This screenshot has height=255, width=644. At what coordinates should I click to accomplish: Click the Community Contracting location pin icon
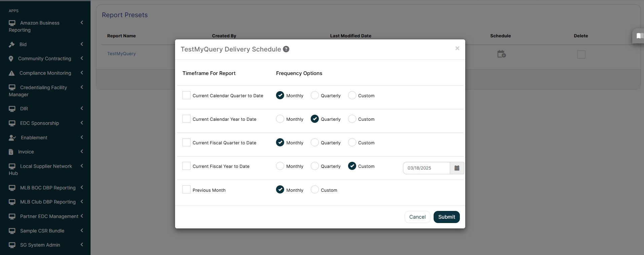[11, 59]
